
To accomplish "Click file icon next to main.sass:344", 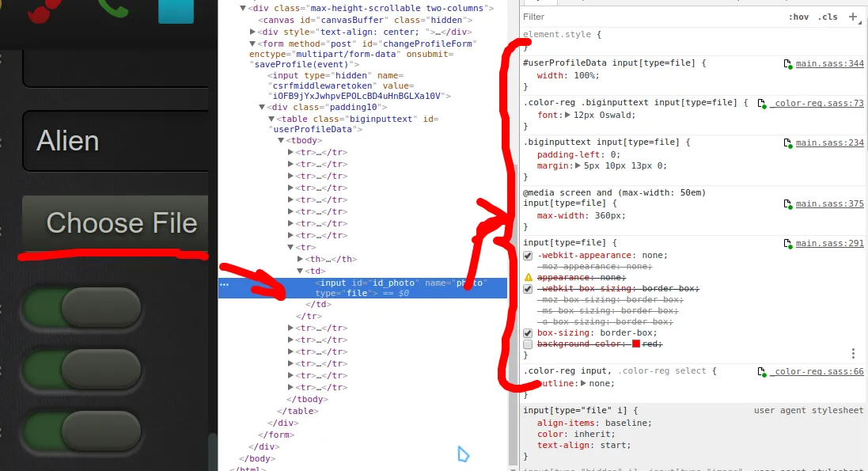I will [x=788, y=63].
